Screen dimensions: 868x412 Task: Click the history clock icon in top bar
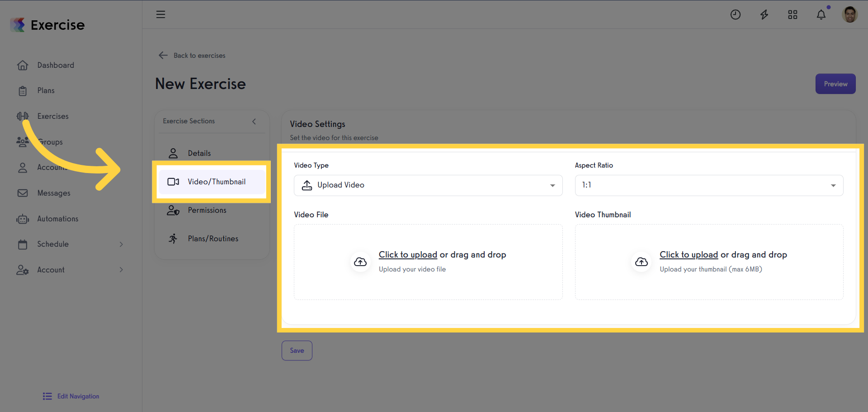pos(735,14)
